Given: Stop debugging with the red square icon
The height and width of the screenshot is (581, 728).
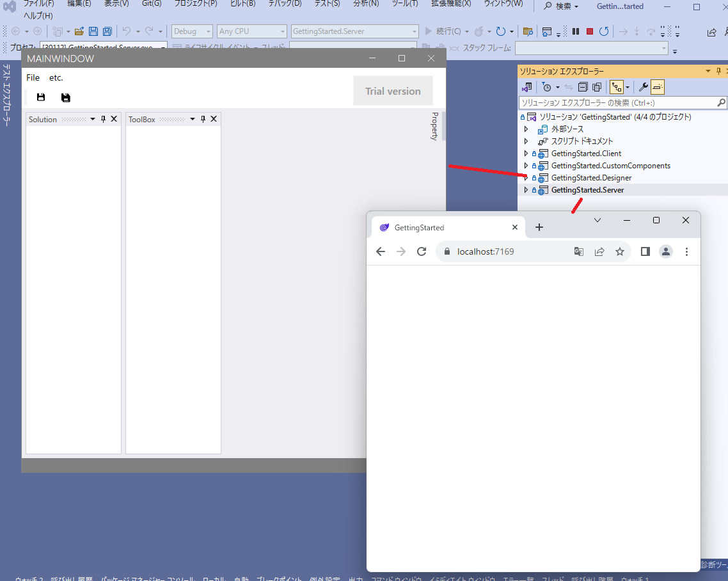Looking at the screenshot, I should coord(590,31).
